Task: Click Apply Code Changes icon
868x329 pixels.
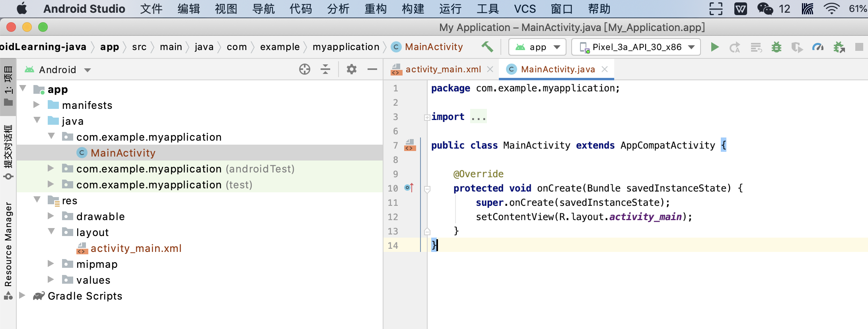Action: coord(756,47)
